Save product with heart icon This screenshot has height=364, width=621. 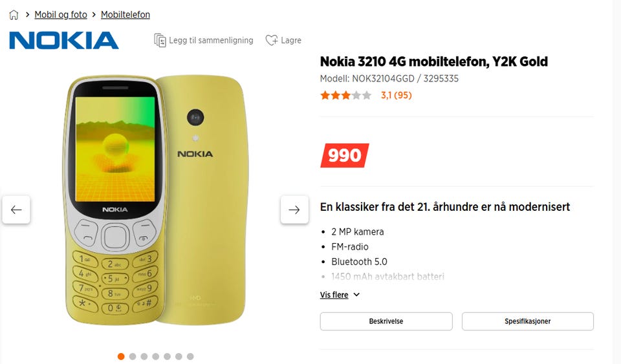click(272, 40)
